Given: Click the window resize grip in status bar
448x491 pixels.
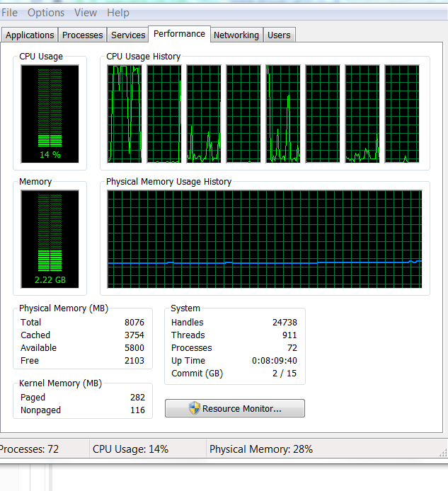Looking at the screenshot, I should click(443, 453).
